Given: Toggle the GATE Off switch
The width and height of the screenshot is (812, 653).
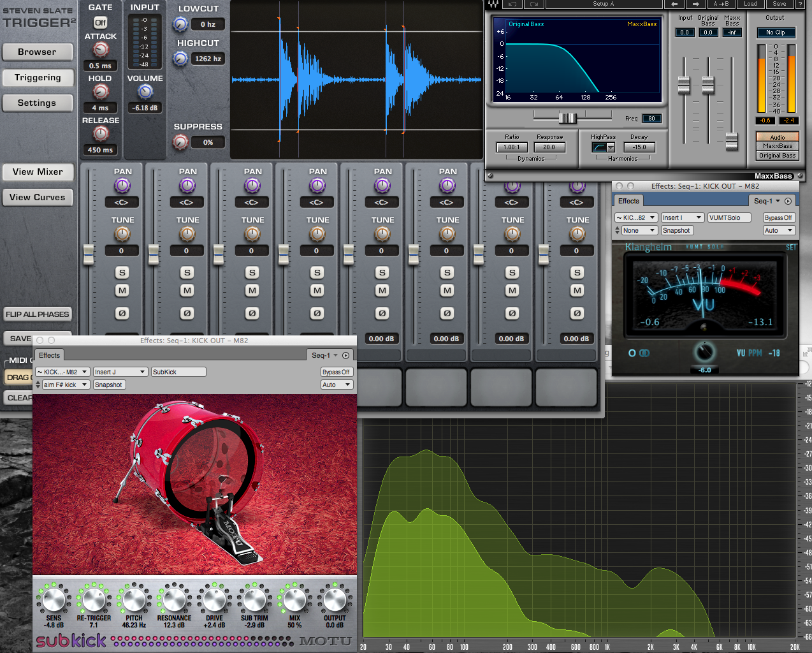Looking at the screenshot, I should [x=100, y=22].
